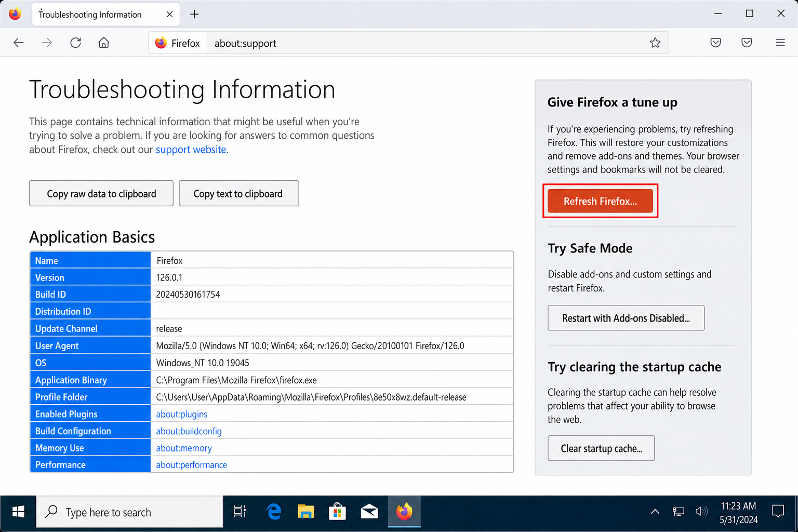Select the Build ID value 20240530161754

coord(188,295)
